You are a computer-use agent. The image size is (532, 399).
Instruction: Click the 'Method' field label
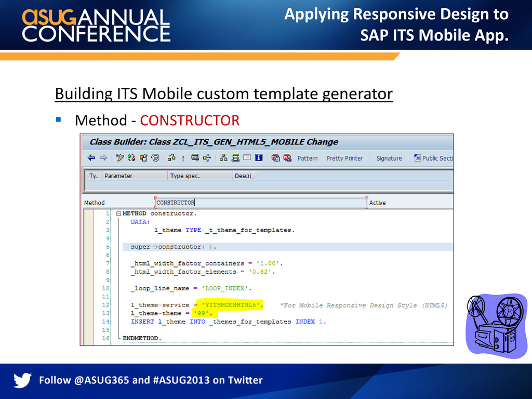[x=95, y=203]
